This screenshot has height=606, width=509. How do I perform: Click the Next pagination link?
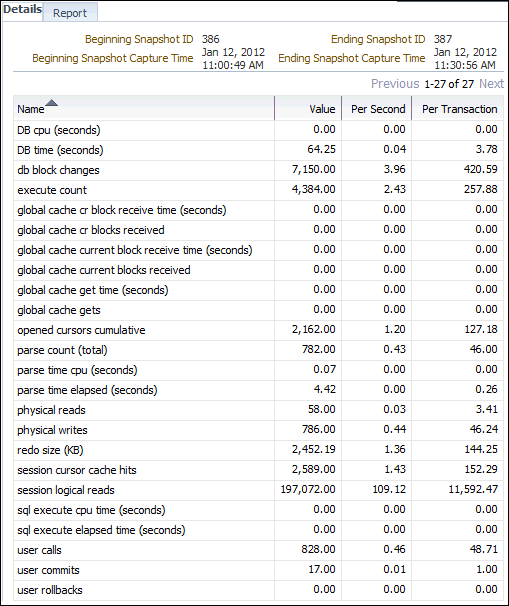coord(491,83)
